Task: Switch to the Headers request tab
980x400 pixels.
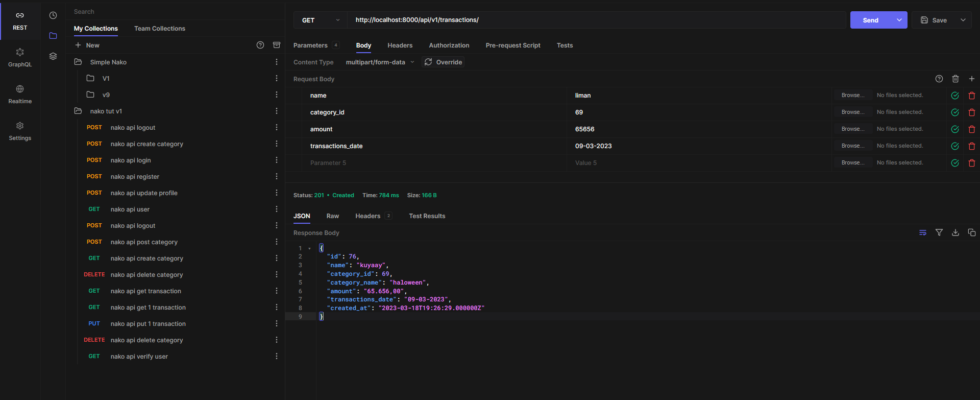Action: (400, 45)
